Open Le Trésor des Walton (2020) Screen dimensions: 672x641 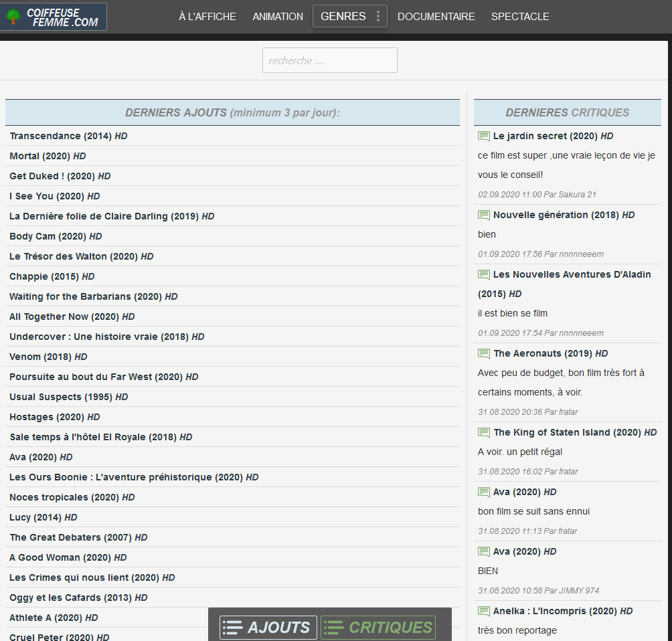[x=82, y=257]
